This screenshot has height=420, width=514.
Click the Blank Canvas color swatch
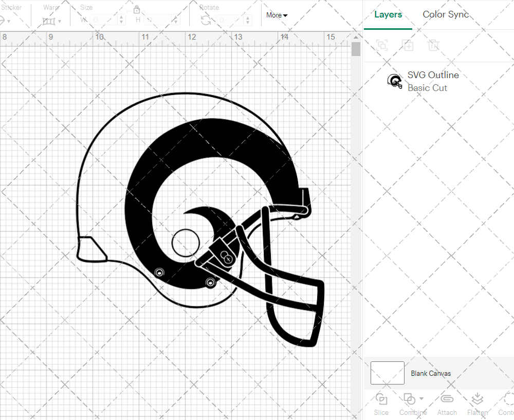[387, 373]
